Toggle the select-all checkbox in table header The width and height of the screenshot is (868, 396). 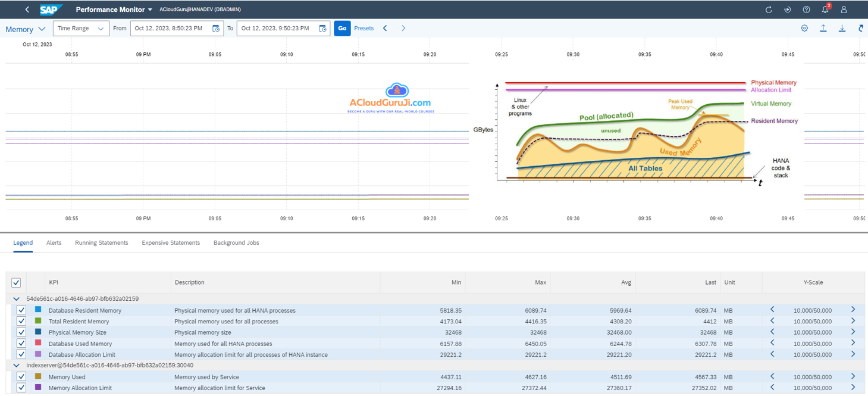(x=16, y=283)
